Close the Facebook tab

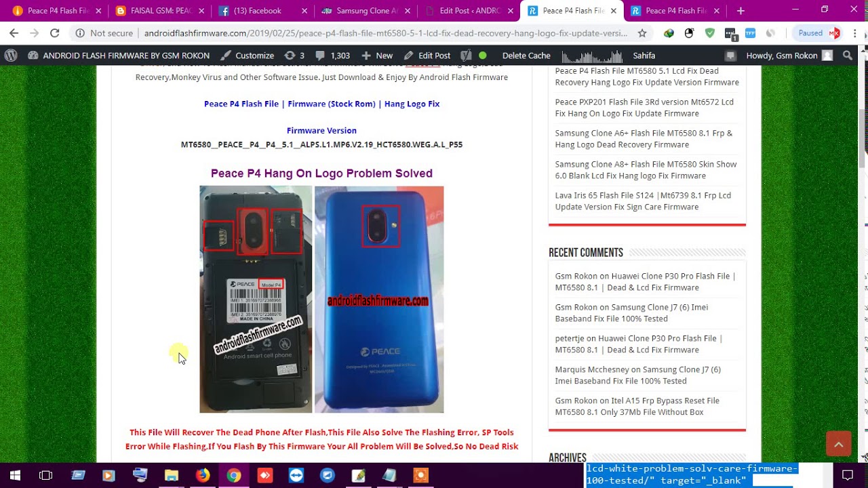(304, 11)
